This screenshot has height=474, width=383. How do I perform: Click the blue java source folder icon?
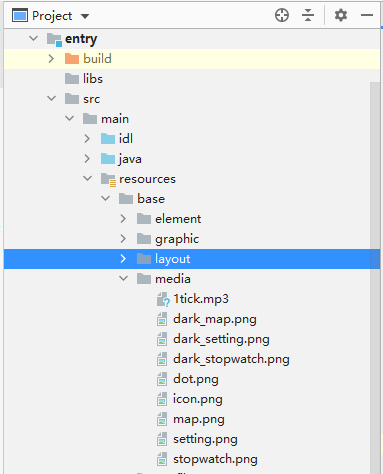(x=108, y=159)
